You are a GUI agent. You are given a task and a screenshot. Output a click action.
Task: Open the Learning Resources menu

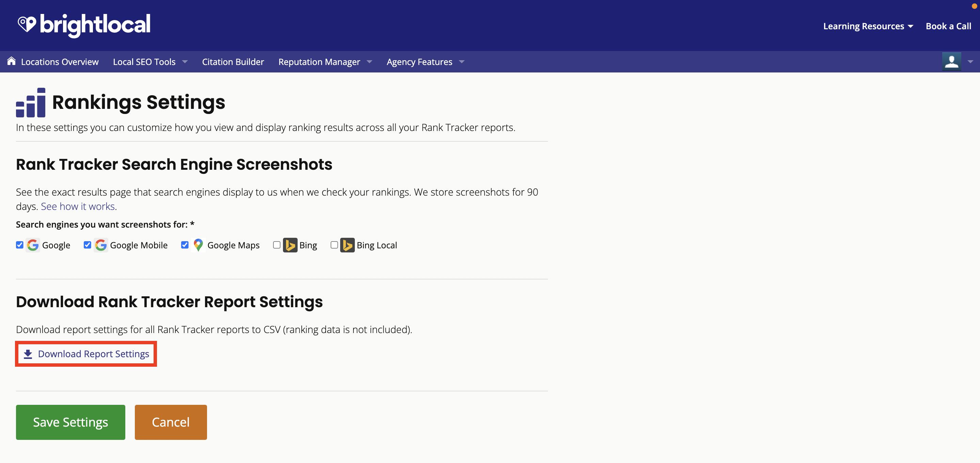click(864, 26)
